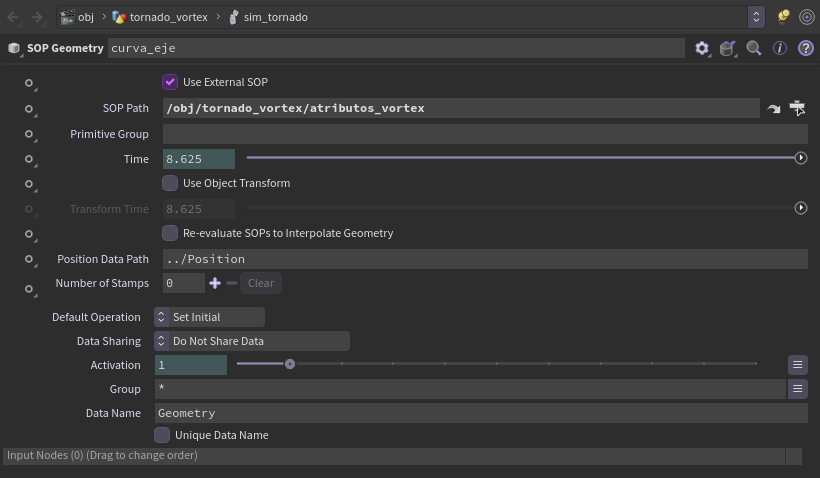Click the Time slider handle
The image size is (820, 478).
pyautogui.click(x=801, y=158)
